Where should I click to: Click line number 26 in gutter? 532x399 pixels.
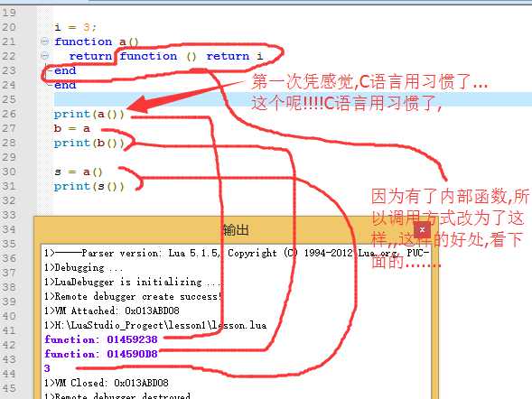pos(9,114)
